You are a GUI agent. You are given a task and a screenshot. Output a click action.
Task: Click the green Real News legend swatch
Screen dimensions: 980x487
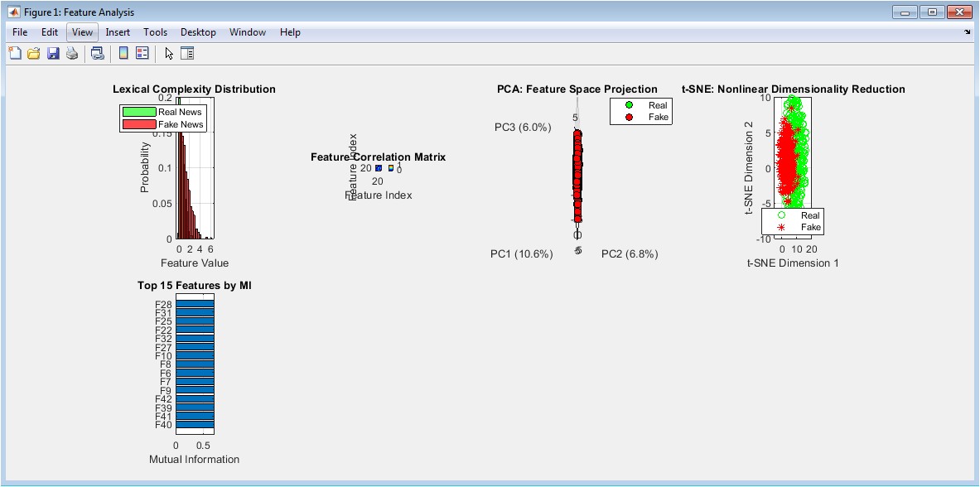click(138, 112)
